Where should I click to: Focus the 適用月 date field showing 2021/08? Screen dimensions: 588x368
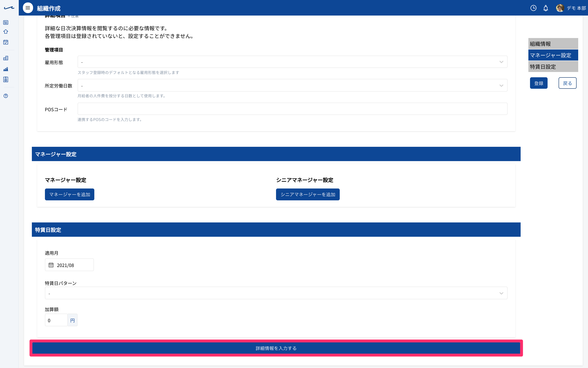(x=69, y=265)
